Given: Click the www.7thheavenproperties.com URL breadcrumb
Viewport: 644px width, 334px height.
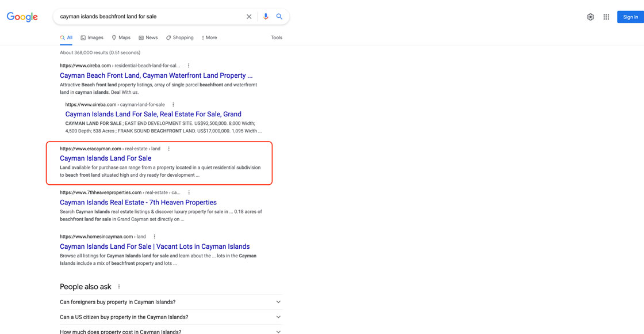Looking at the screenshot, I should pyautogui.click(x=120, y=192).
